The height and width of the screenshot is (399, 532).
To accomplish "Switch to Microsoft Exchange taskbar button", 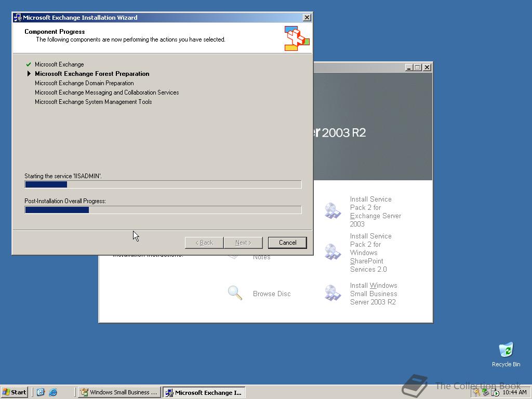I will pyautogui.click(x=204, y=393).
